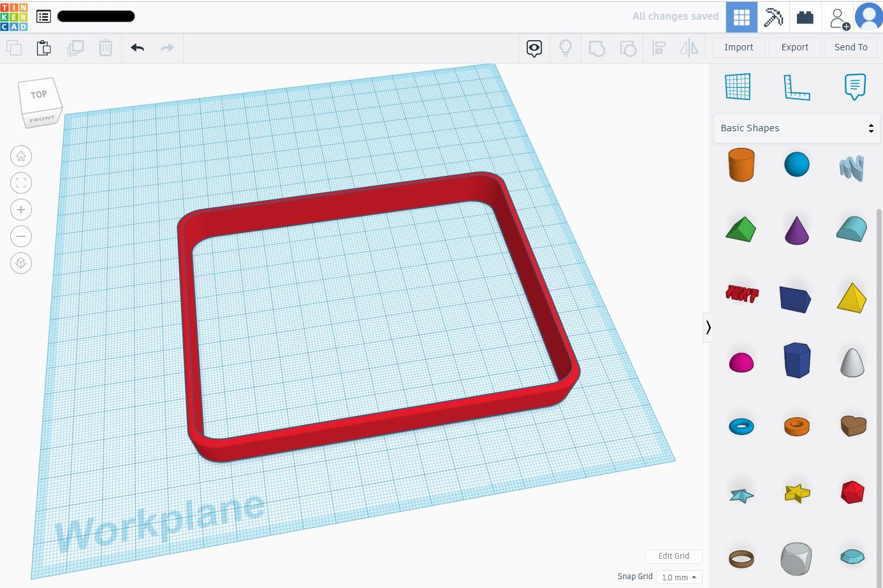Click the Align tool icon
Image resolution: width=883 pixels, height=588 pixels.
click(x=659, y=48)
